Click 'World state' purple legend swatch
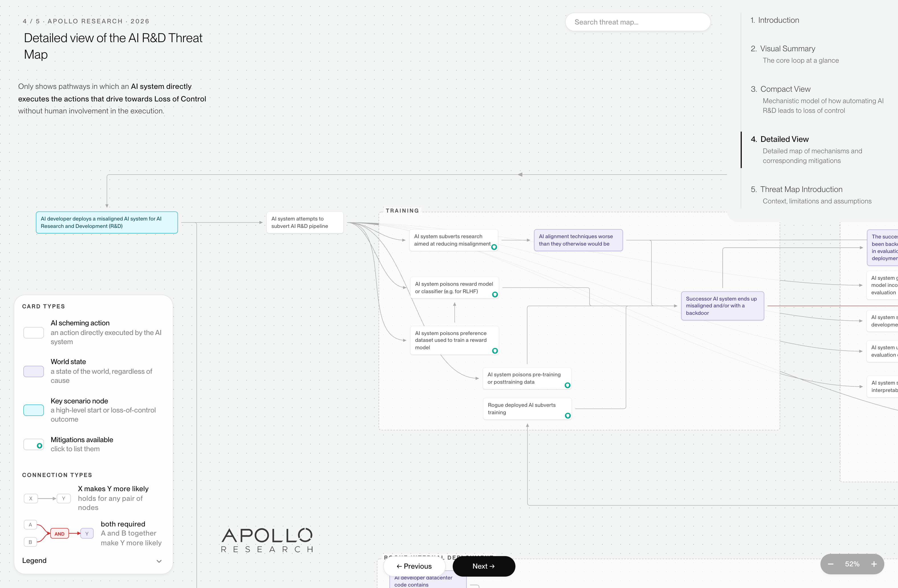The width and height of the screenshot is (898, 588). tap(34, 371)
